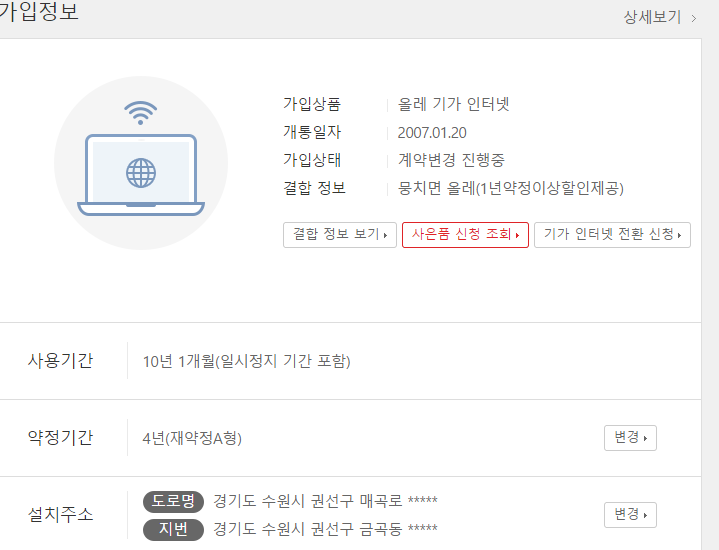Viewport: 719px width, 550px height.
Task: Click the 2007.01.20 activation date
Action: click(432, 132)
